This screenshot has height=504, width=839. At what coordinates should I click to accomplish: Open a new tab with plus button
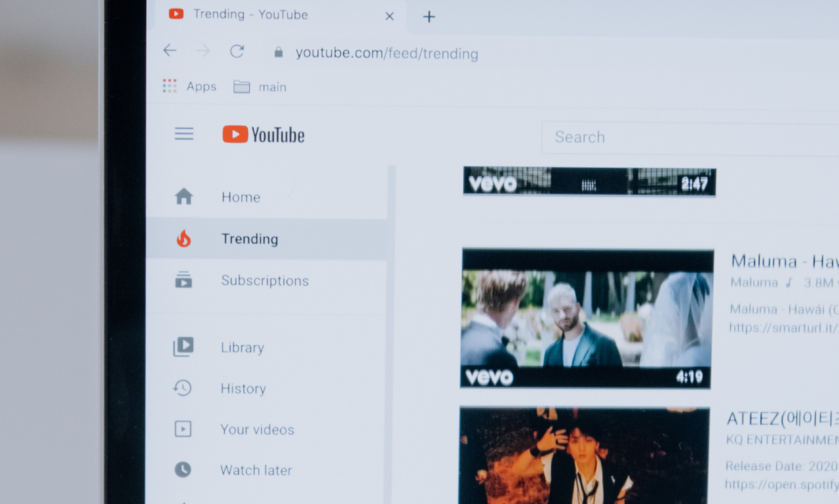click(x=429, y=16)
